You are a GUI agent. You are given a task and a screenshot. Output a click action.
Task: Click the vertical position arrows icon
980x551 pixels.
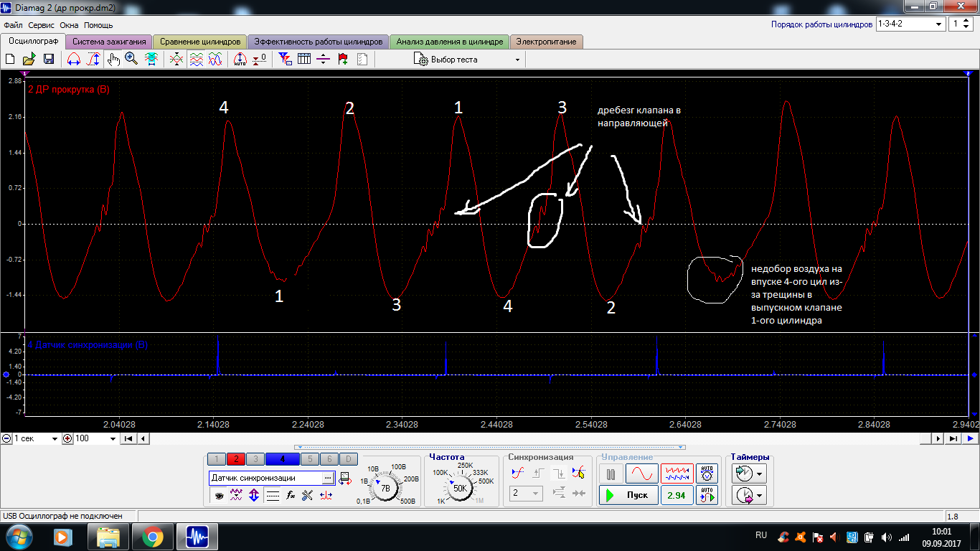click(x=254, y=495)
